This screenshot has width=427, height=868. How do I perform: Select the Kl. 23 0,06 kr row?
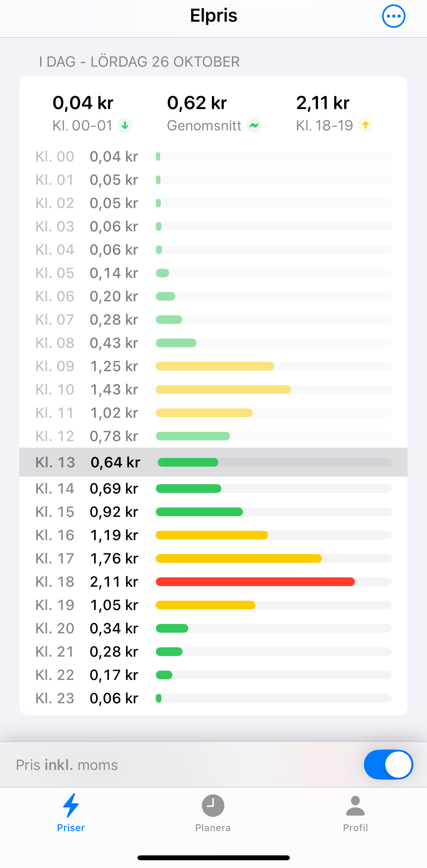click(x=213, y=698)
